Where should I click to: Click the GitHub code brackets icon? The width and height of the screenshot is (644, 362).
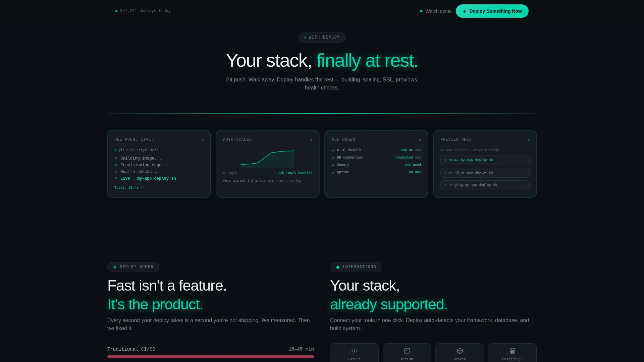tap(355, 351)
